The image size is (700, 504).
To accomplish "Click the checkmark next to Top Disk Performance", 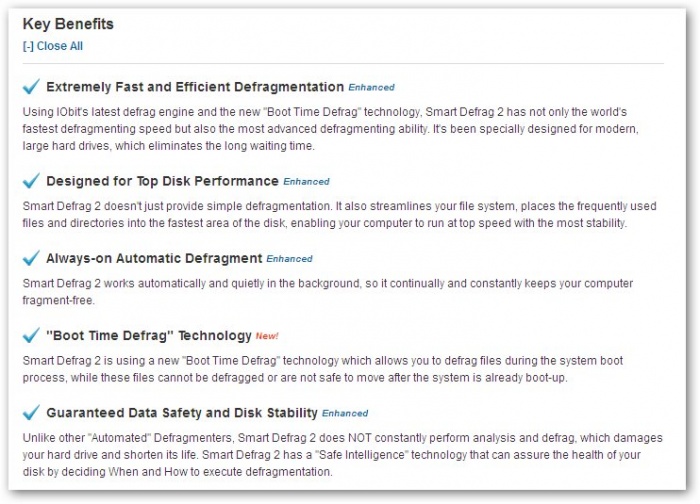I will 31,182.
